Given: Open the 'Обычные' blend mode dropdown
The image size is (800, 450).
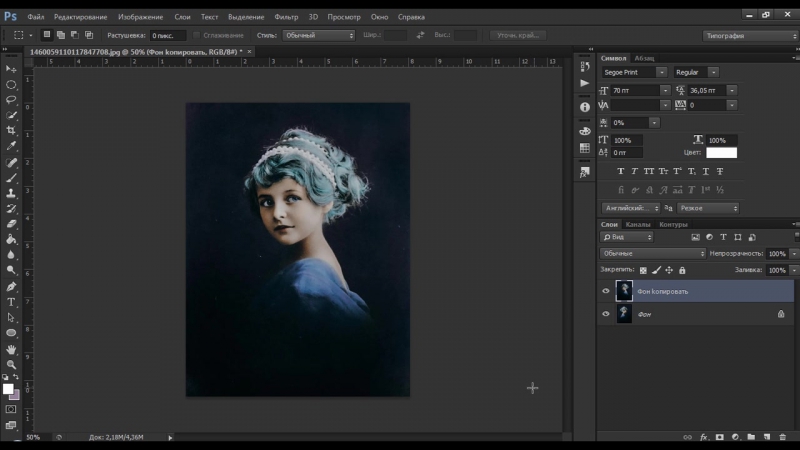Looking at the screenshot, I should [653, 254].
